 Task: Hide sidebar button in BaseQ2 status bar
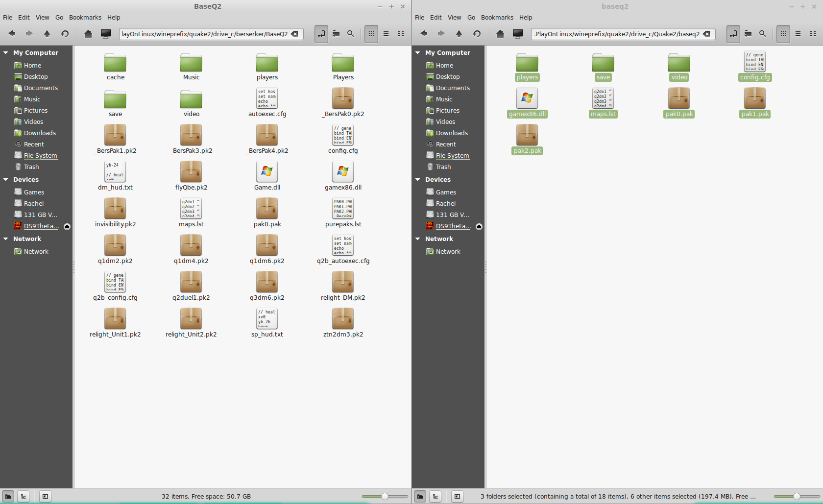coord(45,496)
